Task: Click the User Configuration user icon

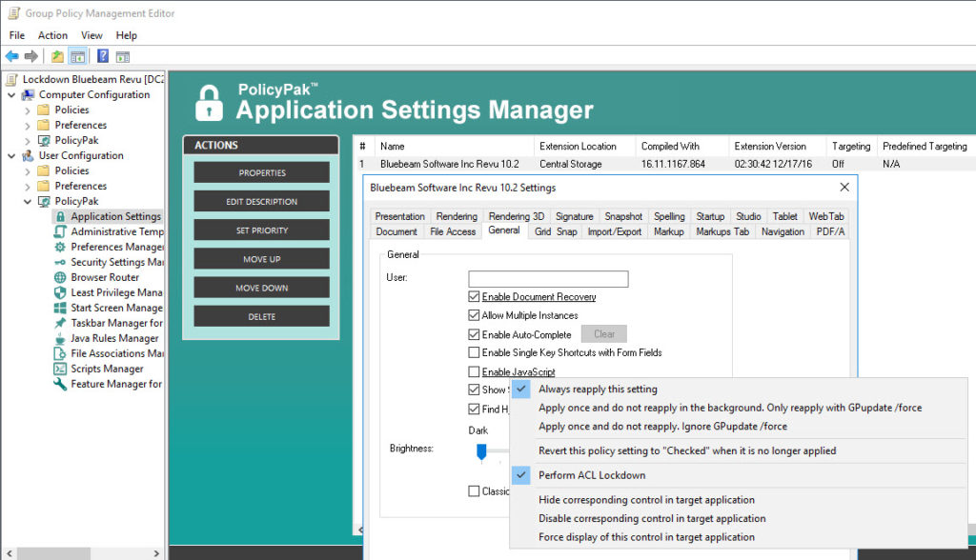Action: click(x=28, y=155)
